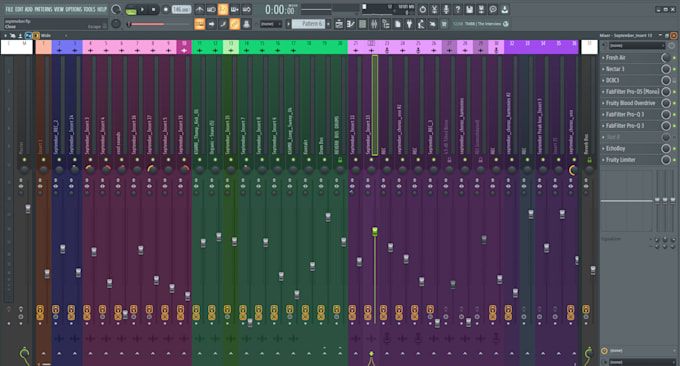
Task: Open the mixer view icon with faders
Action: pos(374,24)
